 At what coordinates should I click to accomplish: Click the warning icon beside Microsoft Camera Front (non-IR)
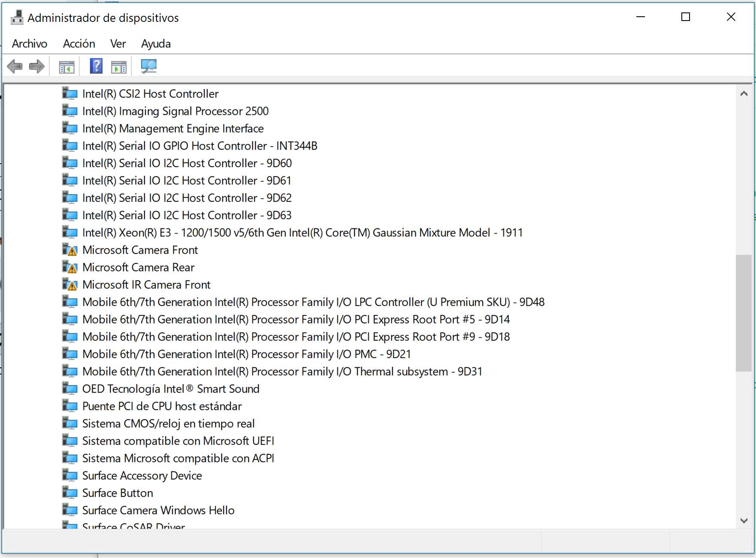(70, 250)
